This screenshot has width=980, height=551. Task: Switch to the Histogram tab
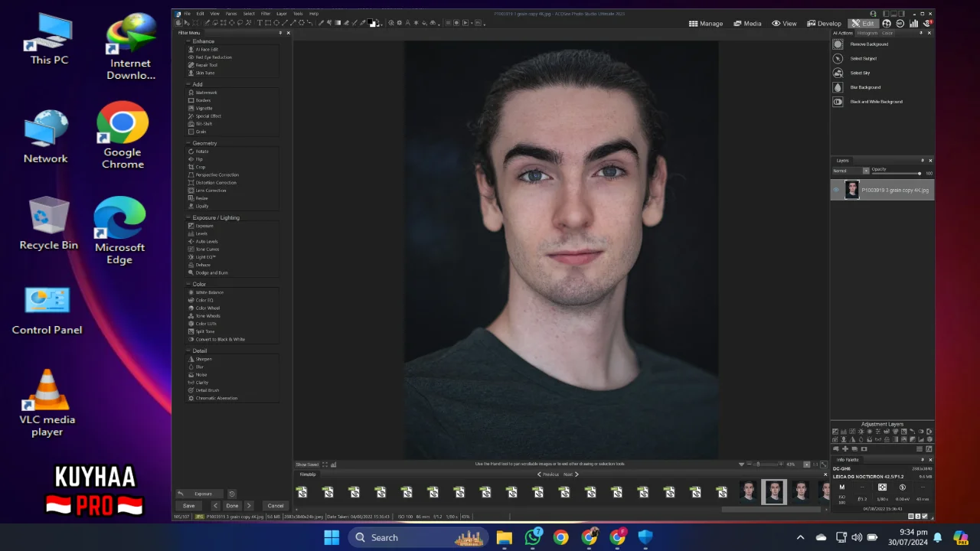tap(867, 33)
